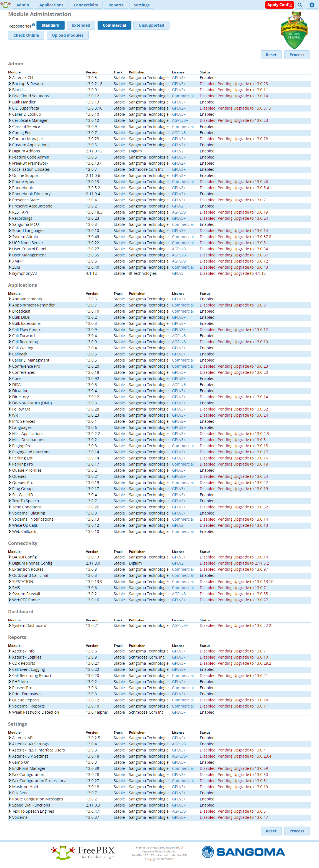
Task: Click the GPLv3+ license link for Blacklist
Action: pos(179,90)
